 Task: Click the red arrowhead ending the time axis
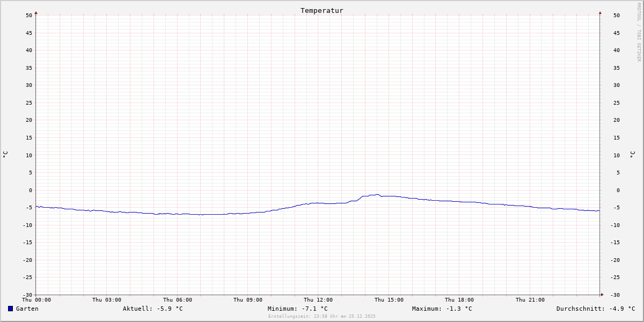click(602, 295)
